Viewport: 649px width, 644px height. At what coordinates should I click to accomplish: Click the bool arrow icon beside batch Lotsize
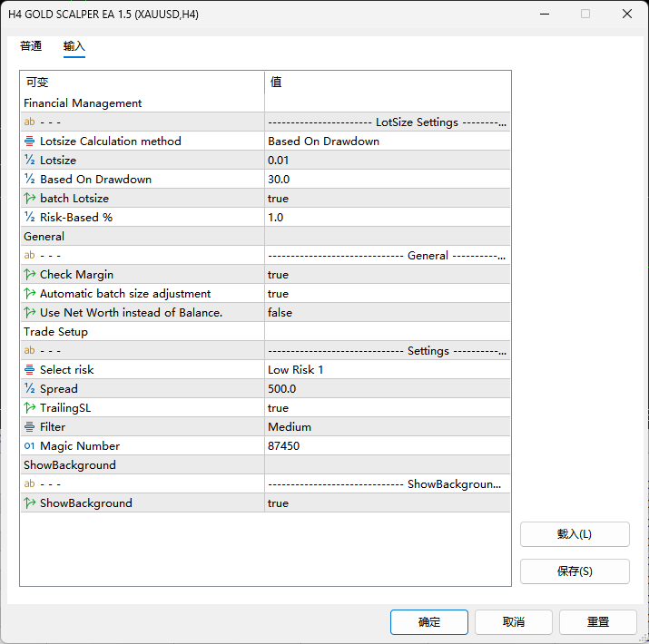click(29, 199)
